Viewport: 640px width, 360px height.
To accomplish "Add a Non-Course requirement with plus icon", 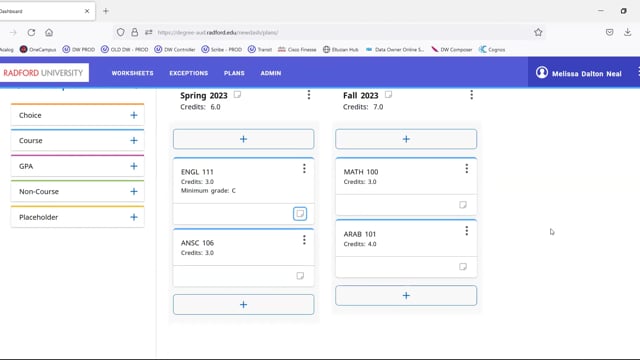I will [134, 191].
